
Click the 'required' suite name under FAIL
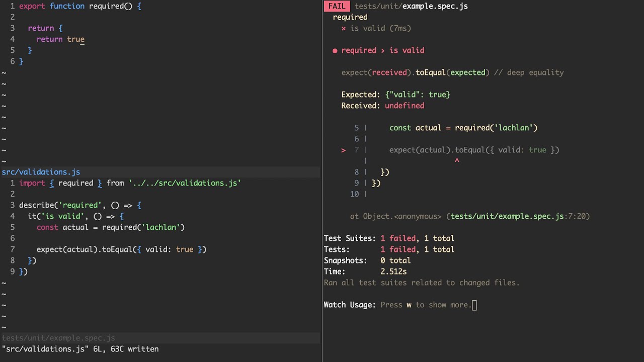pos(350,17)
